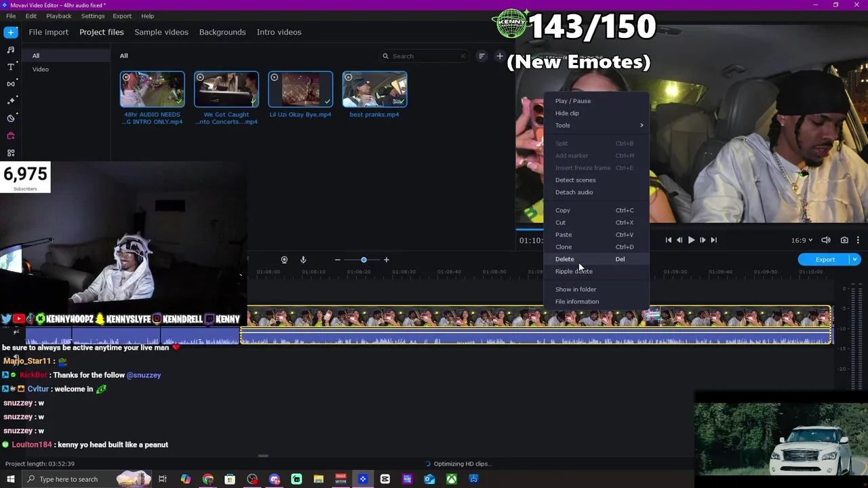This screenshot has height=488, width=868.
Task: Choose Copy in the context menu
Action: tap(598, 210)
